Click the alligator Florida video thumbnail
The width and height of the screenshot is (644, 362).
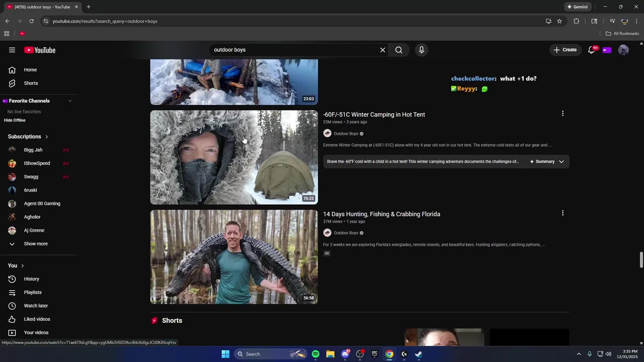click(234, 257)
